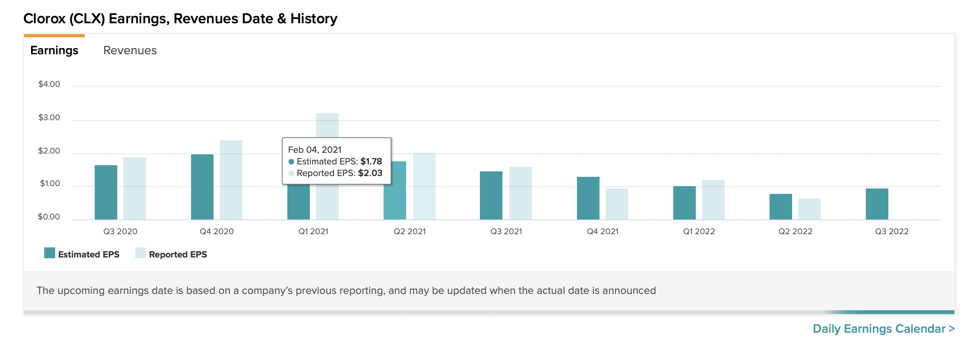The height and width of the screenshot is (349, 980).
Task: Select Q2 2022 reported EPS bar
Action: (810, 209)
